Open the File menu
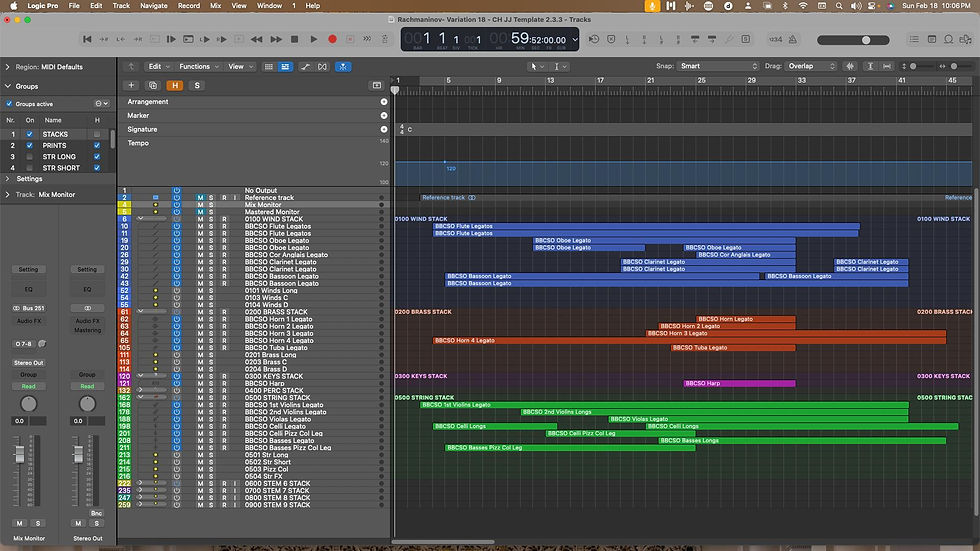 (x=74, y=6)
